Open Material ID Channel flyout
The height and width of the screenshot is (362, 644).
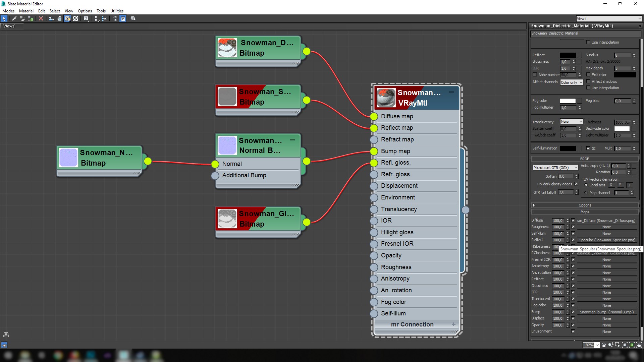pyautogui.click(x=86, y=18)
